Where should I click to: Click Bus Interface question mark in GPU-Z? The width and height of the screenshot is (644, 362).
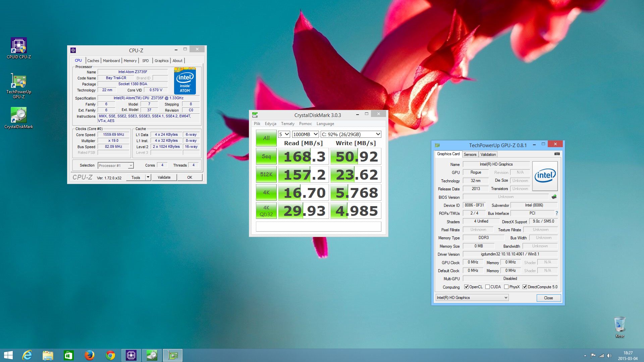pos(556,213)
